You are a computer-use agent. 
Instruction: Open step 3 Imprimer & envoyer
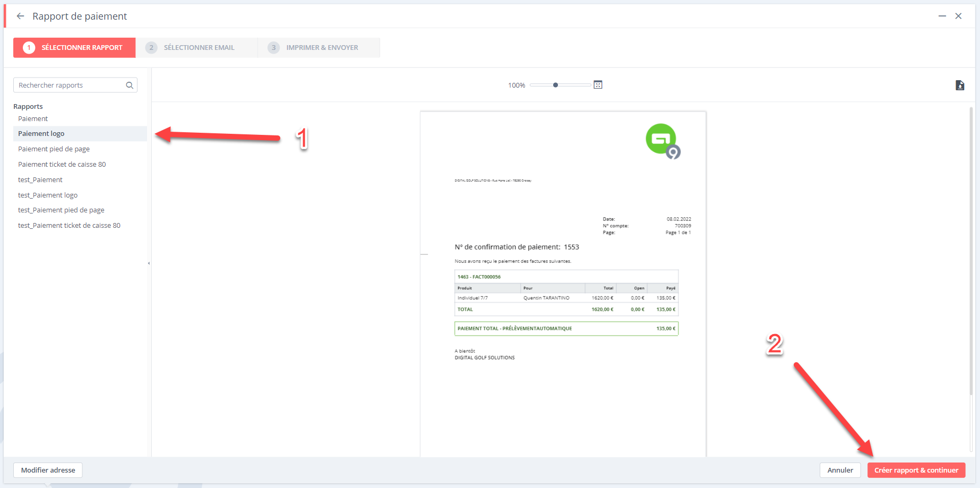click(319, 47)
